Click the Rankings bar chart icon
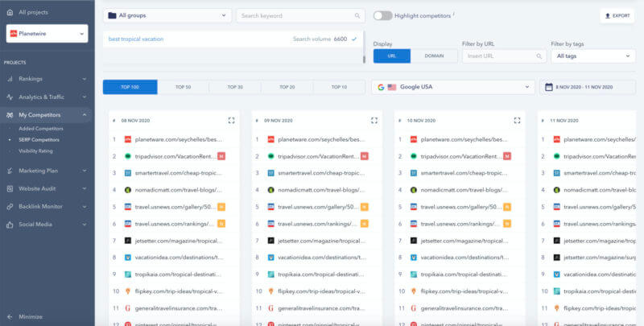 (x=10, y=79)
